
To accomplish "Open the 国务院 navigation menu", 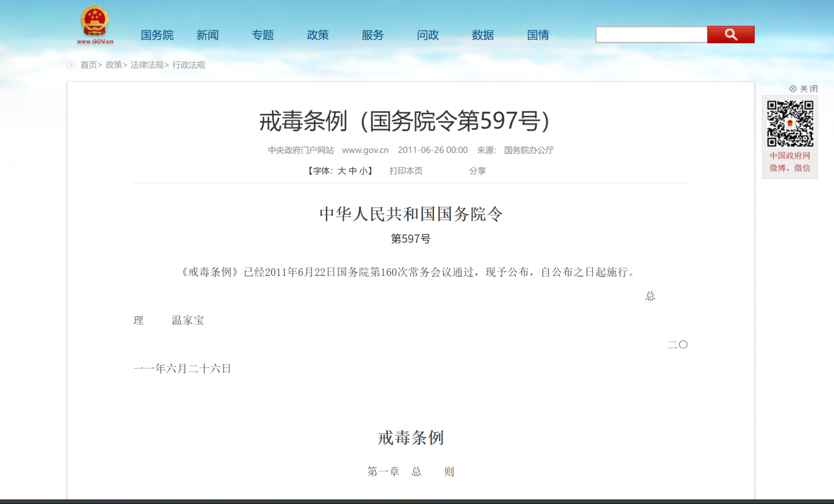I will tap(157, 35).
